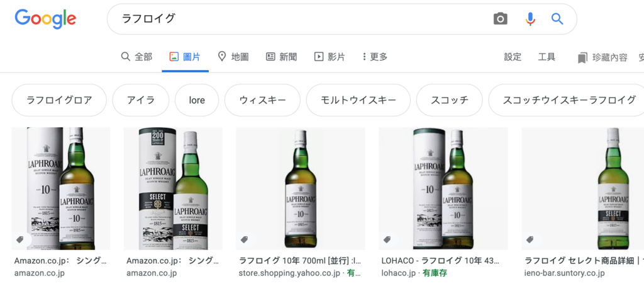Open the Laphroaig Select 200 years thumbnail

[x=173, y=188]
